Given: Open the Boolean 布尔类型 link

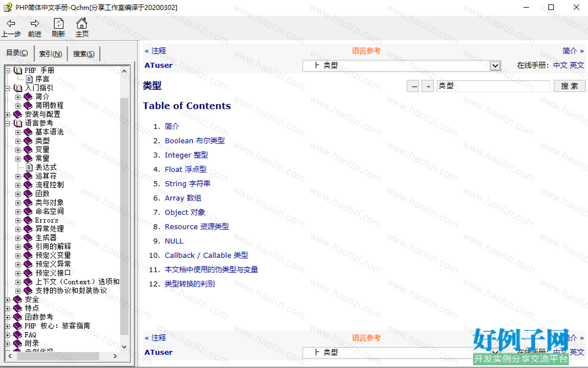Looking at the screenshot, I should (195, 141).
